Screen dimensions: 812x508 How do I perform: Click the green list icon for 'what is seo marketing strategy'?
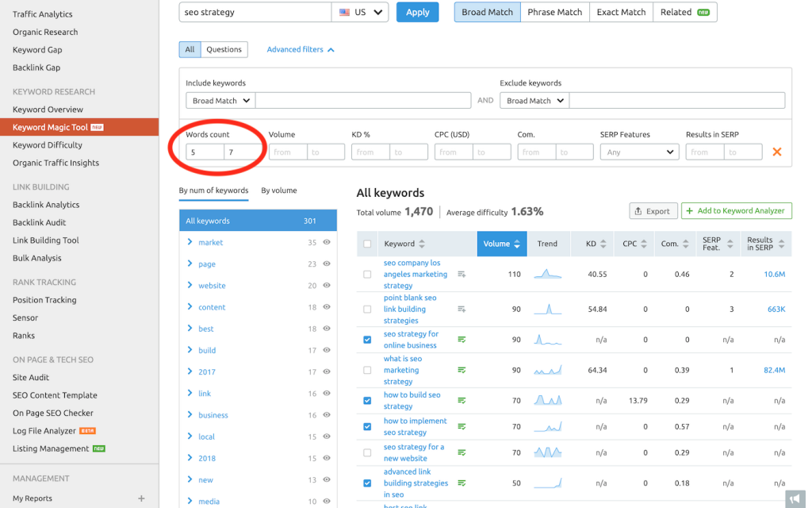tap(462, 370)
